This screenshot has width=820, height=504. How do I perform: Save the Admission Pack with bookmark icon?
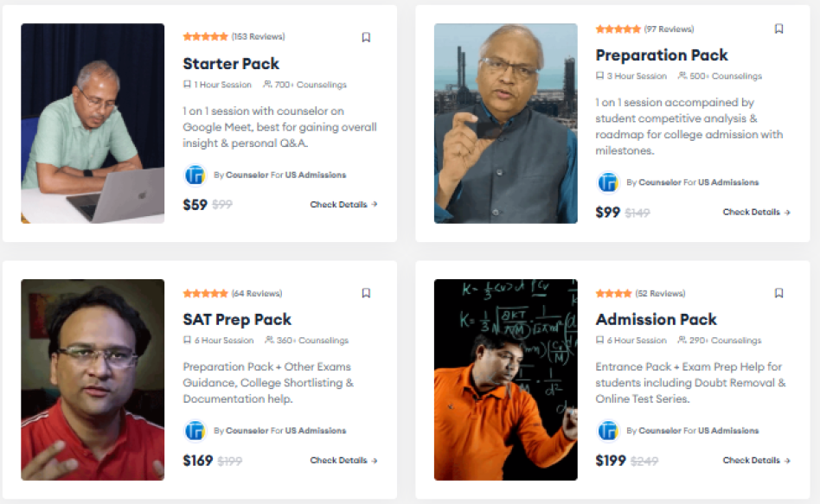[778, 293]
